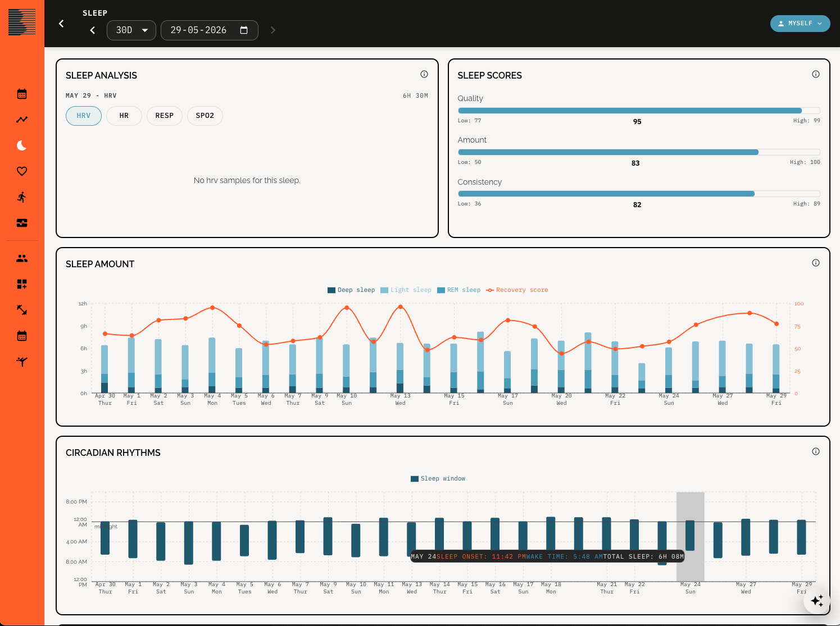Open the dumbbell strength sidebar icon
840x626 pixels.
click(22, 310)
